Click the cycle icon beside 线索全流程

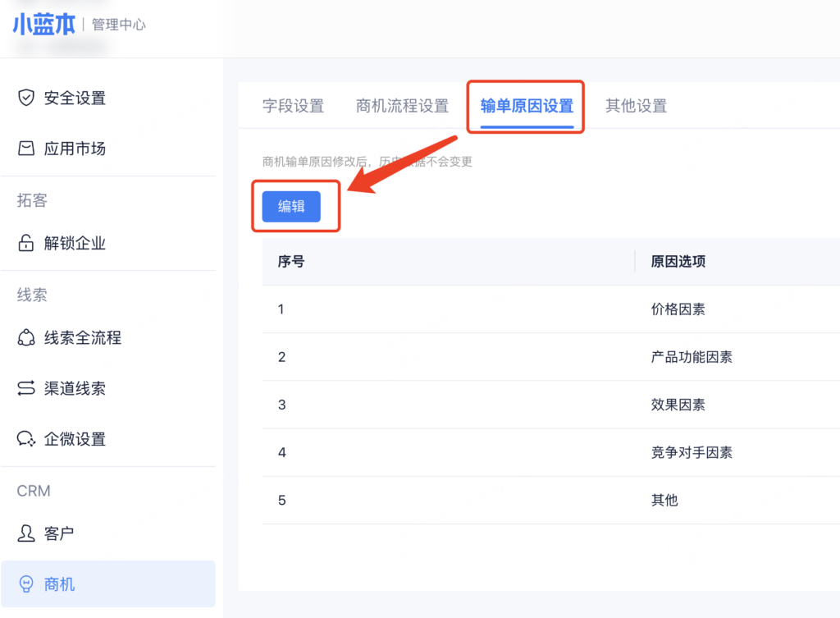tap(26, 337)
